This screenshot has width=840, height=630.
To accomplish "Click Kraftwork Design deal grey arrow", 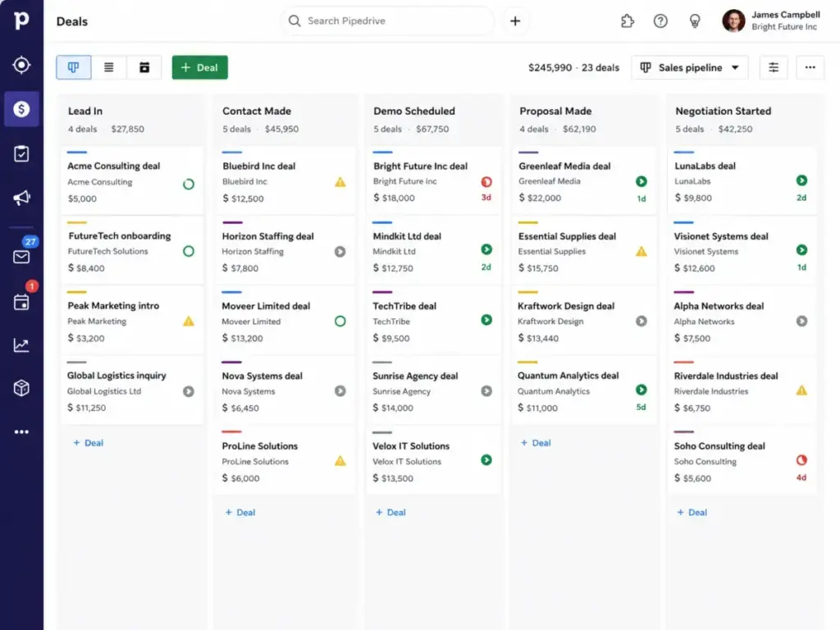I will tap(641, 321).
